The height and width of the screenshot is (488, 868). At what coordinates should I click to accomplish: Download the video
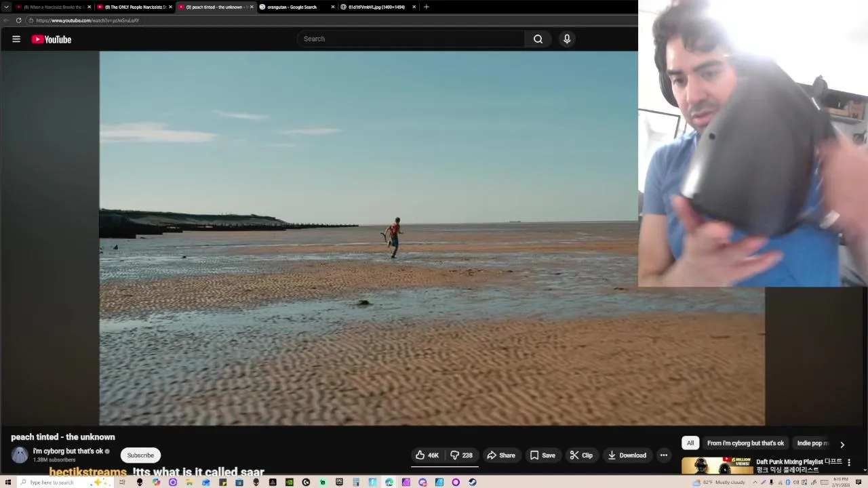click(627, 455)
